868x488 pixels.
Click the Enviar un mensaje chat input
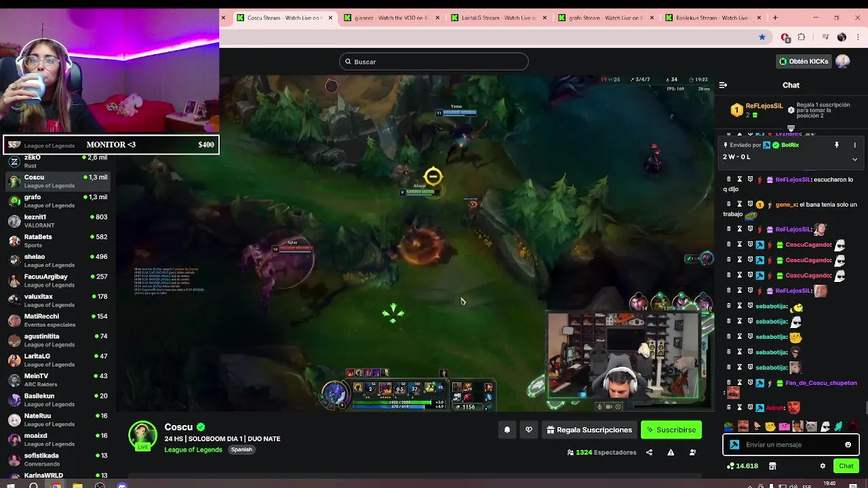(791, 445)
